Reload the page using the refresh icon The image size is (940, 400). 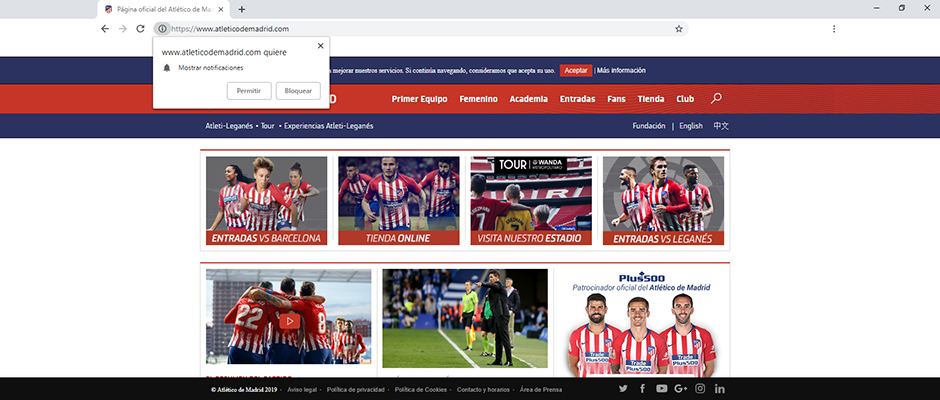tap(140, 29)
